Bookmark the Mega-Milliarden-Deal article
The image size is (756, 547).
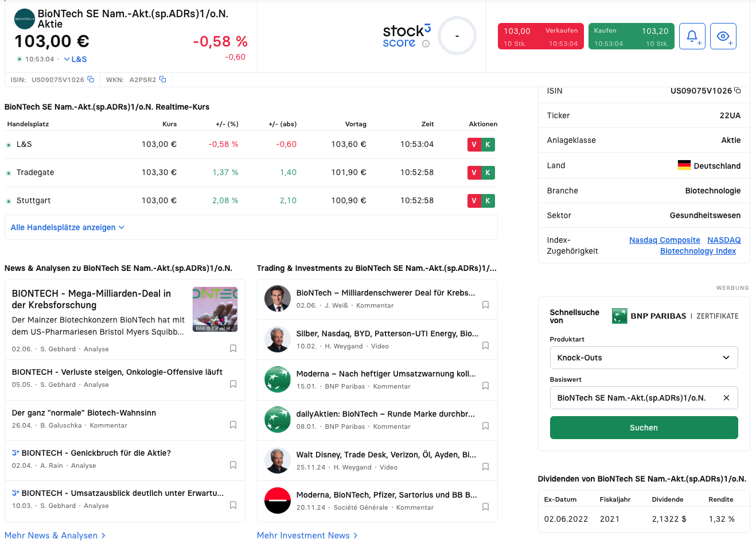point(233,348)
